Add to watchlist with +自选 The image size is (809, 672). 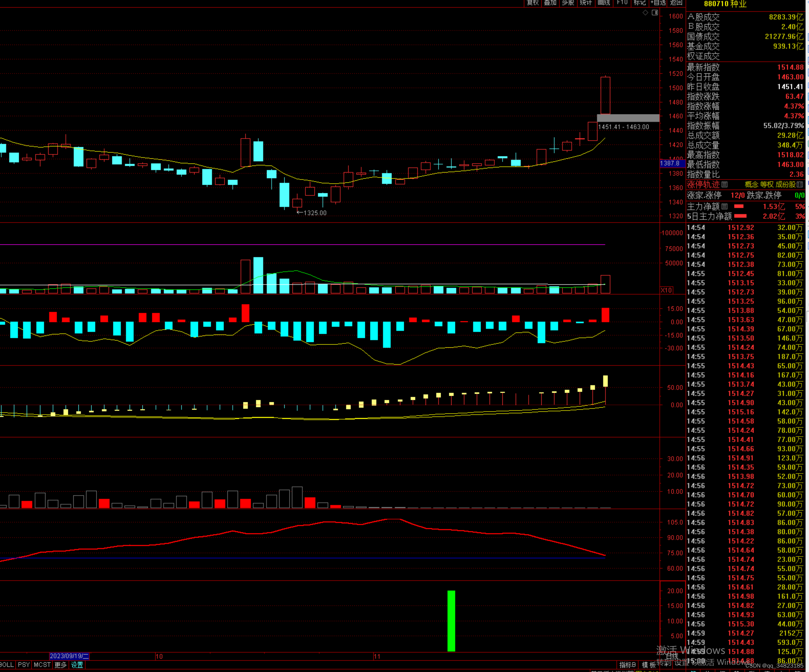[658, 3]
